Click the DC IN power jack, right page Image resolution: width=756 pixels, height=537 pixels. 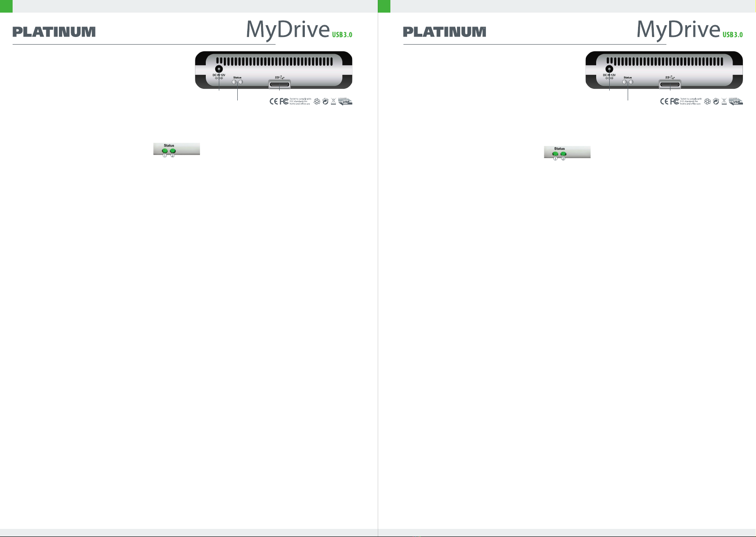[x=609, y=69]
